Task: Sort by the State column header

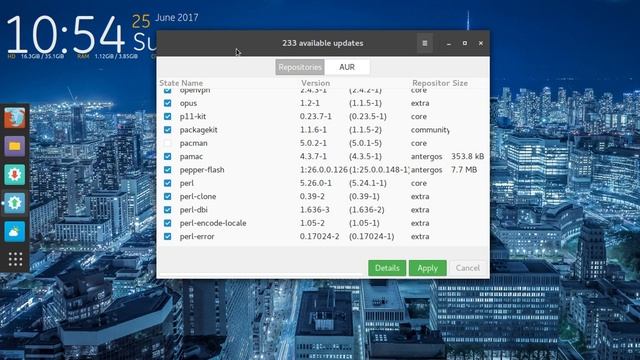Action: [169, 83]
